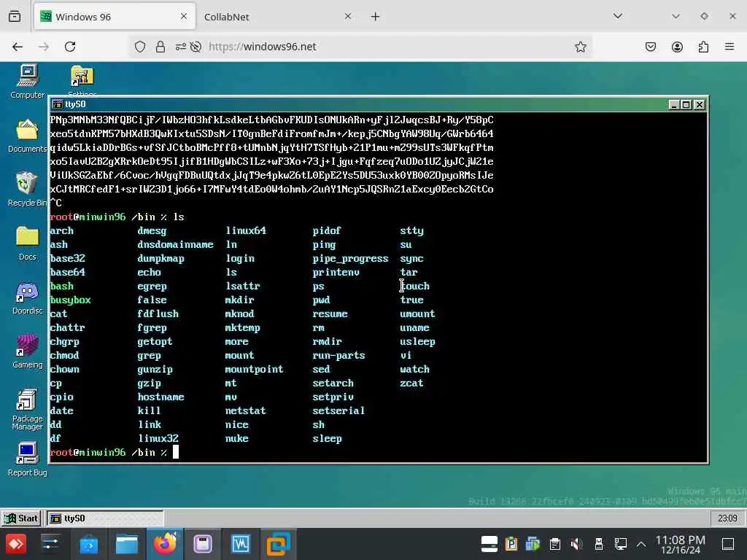This screenshot has width=747, height=560.
Task: Click the windows96.net address bar
Action: coord(360,47)
